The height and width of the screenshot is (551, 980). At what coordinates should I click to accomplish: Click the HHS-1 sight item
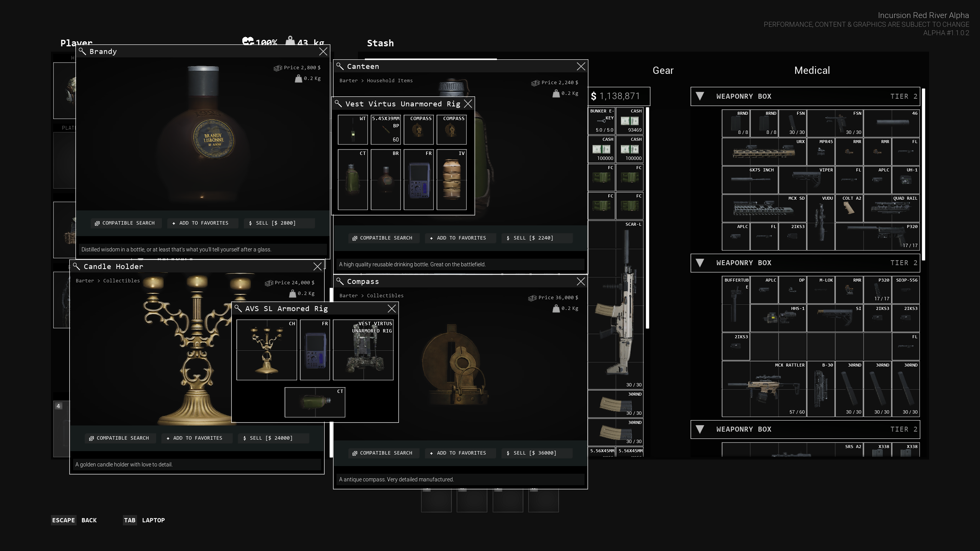tap(778, 318)
